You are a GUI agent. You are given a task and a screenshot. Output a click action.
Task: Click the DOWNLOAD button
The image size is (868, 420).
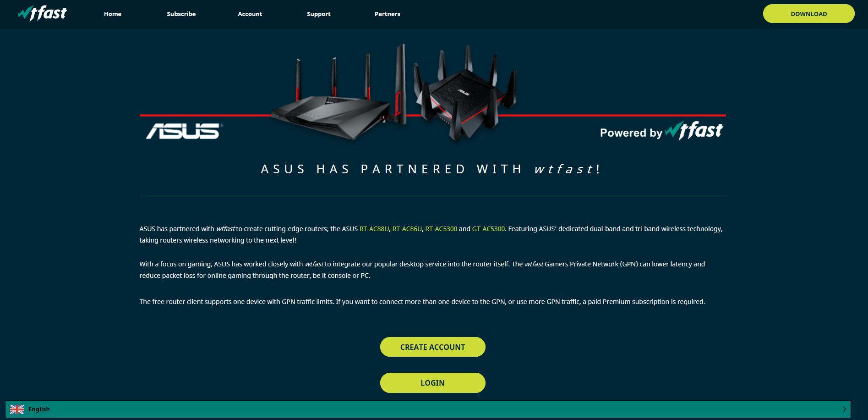tap(809, 14)
